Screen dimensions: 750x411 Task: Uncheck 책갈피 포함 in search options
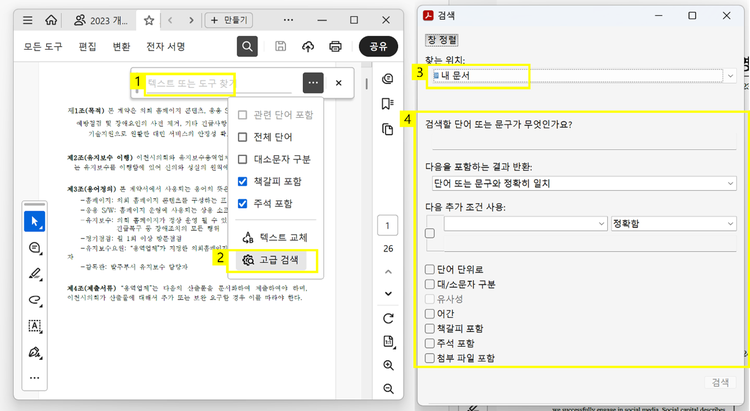tap(243, 181)
